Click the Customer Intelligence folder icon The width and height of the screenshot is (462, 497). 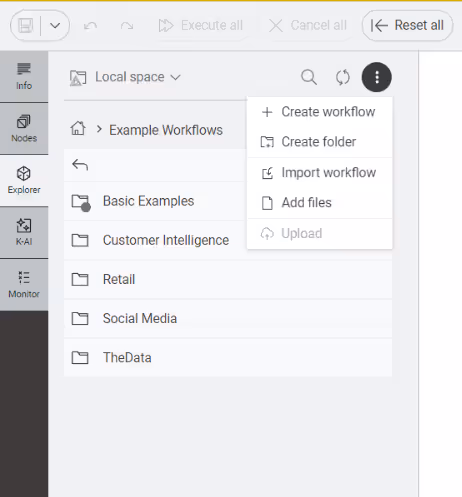(x=80, y=240)
